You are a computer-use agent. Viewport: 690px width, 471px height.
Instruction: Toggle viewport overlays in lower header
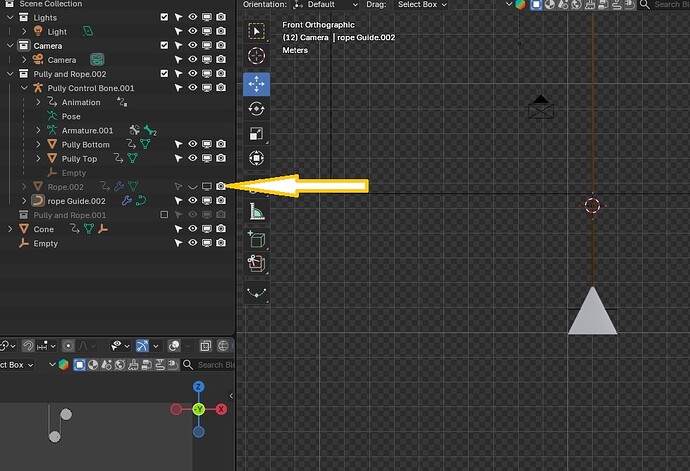click(174, 346)
